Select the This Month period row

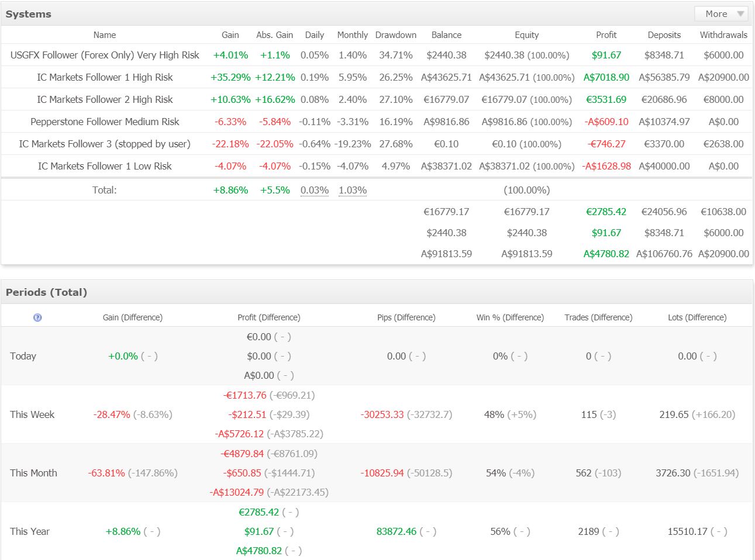pos(33,473)
